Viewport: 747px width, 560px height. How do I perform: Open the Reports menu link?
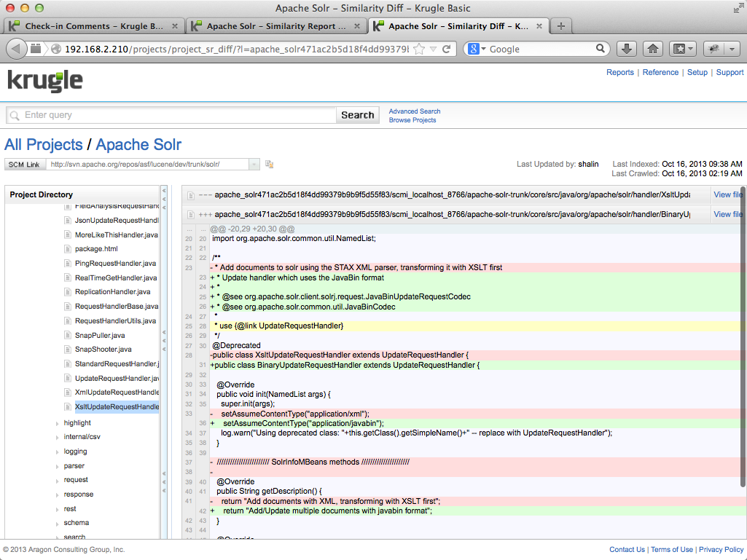coord(619,72)
